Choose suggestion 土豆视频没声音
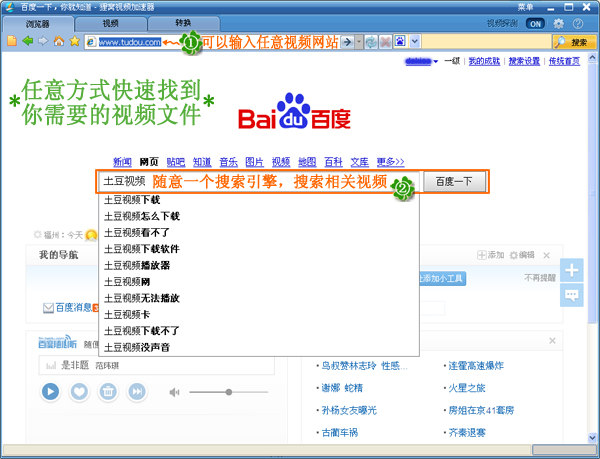 coord(259,347)
